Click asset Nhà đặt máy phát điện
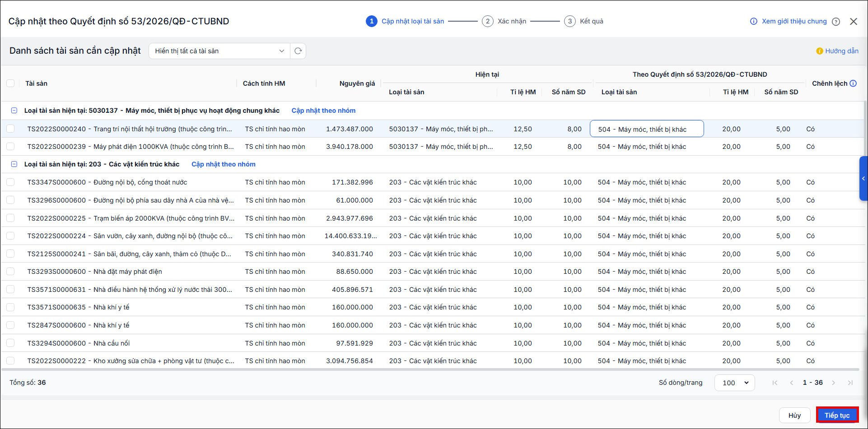The height and width of the screenshot is (429, 868). (x=128, y=272)
